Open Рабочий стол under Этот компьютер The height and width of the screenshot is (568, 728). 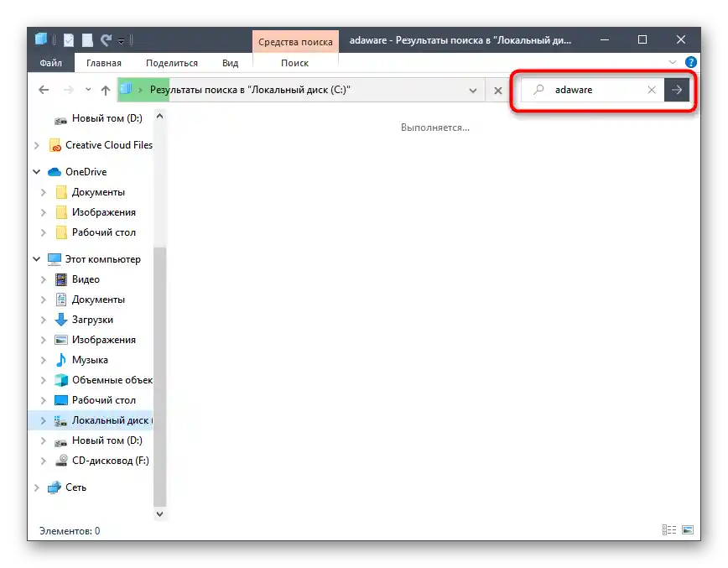tap(103, 400)
